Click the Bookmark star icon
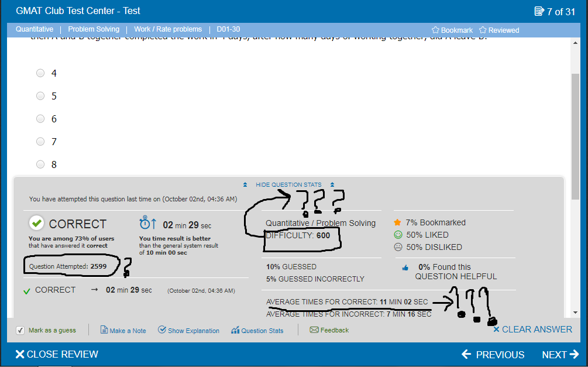Image resolution: width=588 pixels, height=367 pixels. (x=435, y=30)
